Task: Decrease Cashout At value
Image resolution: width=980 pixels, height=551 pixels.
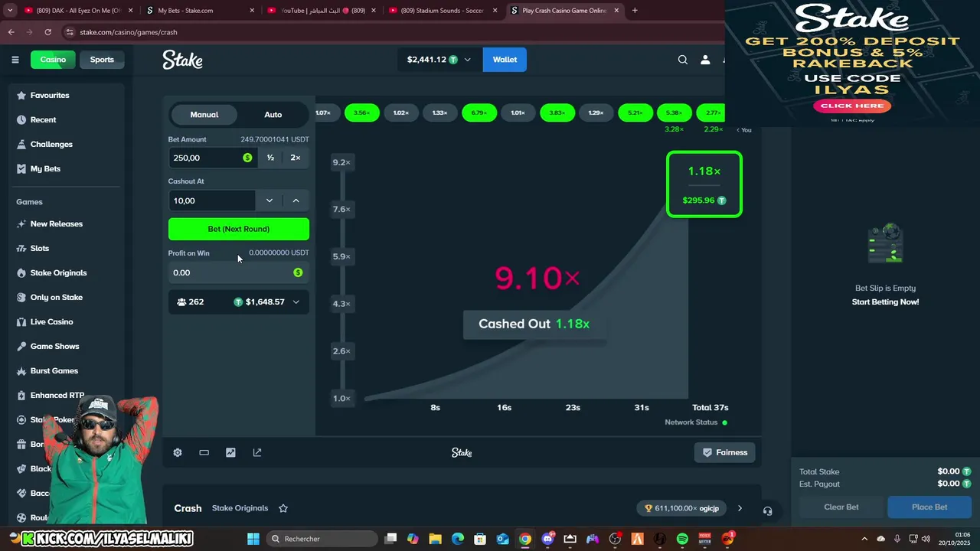Action: click(x=269, y=201)
